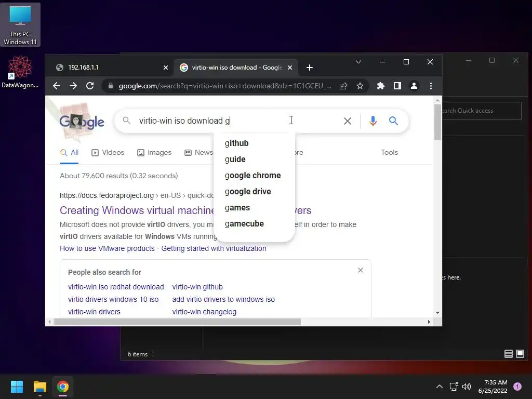
Task: Close the virtio-win Google tab
Action: pos(290,68)
